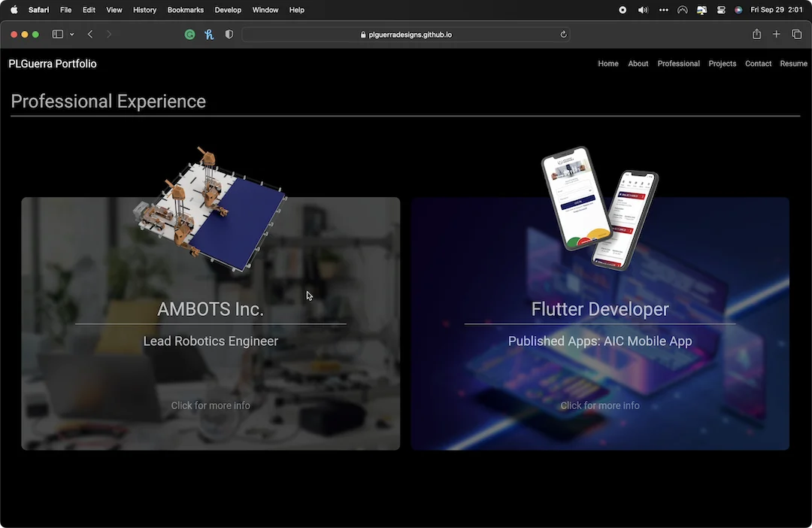Go to Projects nav link
812x528 pixels.
[722, 64]
